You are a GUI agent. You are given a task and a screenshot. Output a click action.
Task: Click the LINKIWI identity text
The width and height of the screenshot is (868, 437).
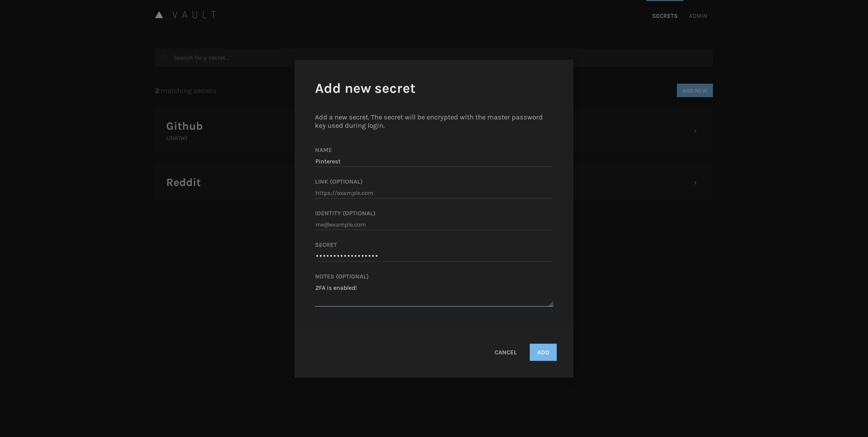176,138
